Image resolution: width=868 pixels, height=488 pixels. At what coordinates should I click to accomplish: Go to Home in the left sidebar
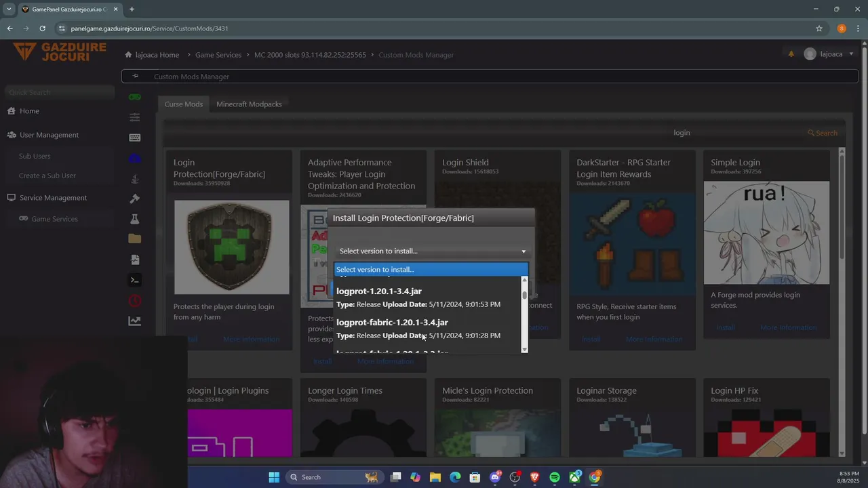click(x=29, y=111)
